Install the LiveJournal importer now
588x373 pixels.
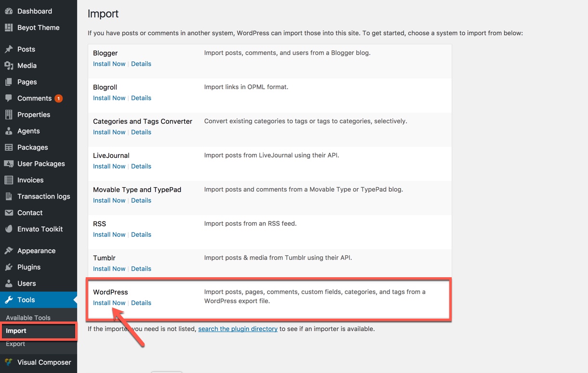tap(109, 166)
